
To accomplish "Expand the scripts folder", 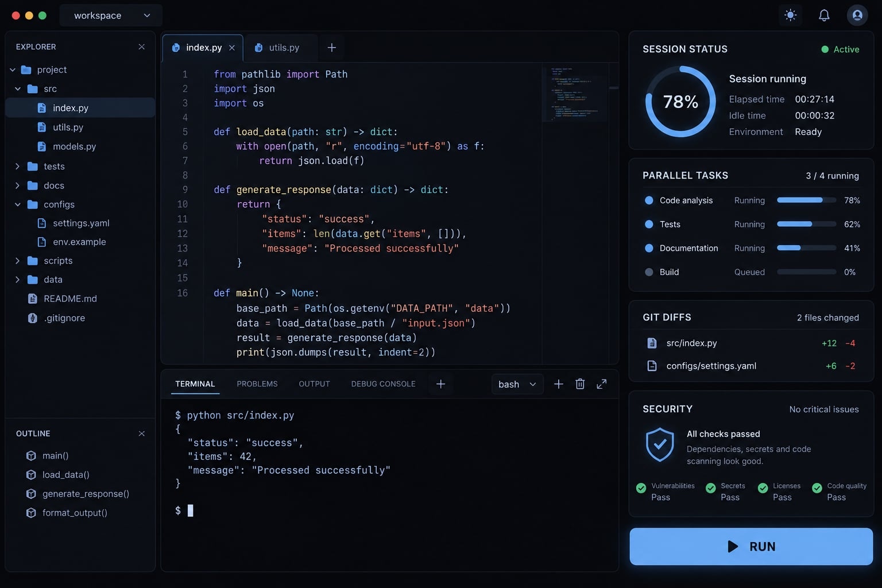I will pos(18,261).
